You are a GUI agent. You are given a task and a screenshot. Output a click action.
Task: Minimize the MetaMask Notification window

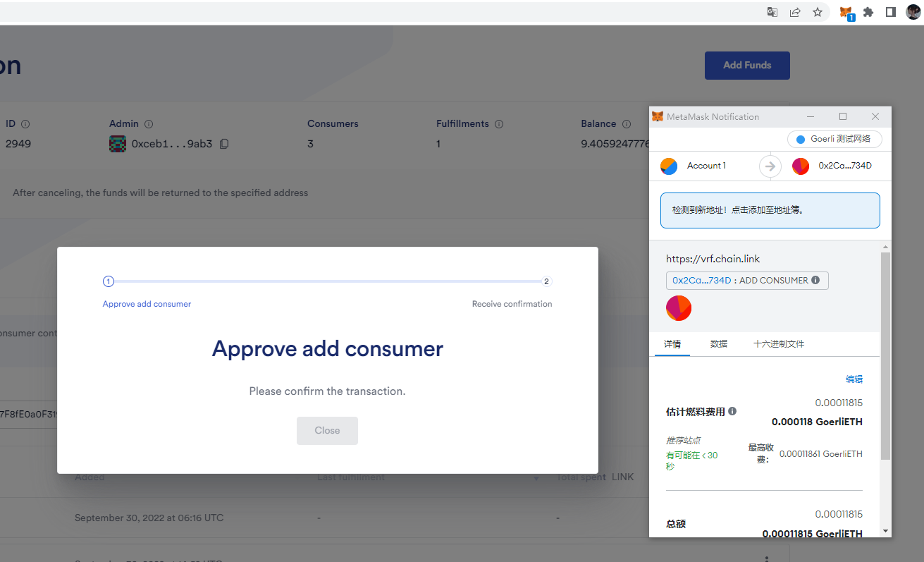(x=811, y=116)
